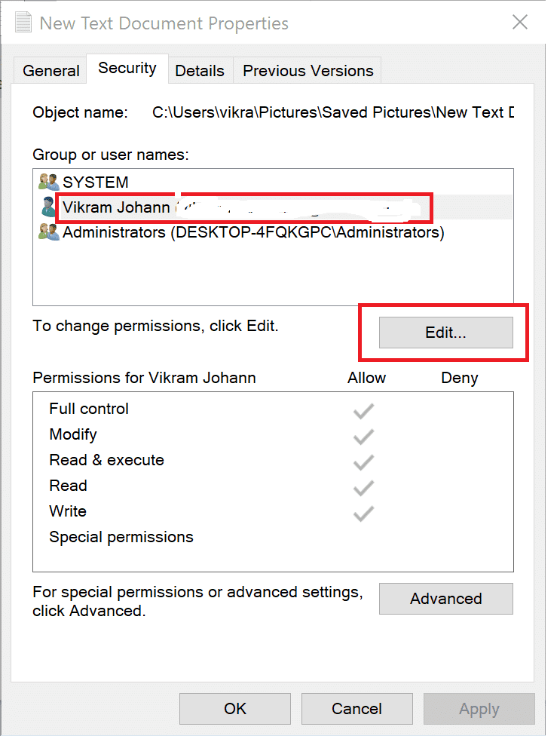The width and height of the screenshot is (560, 736).
Task: Open the Previous Versions tab
Action: pos(308,70)
